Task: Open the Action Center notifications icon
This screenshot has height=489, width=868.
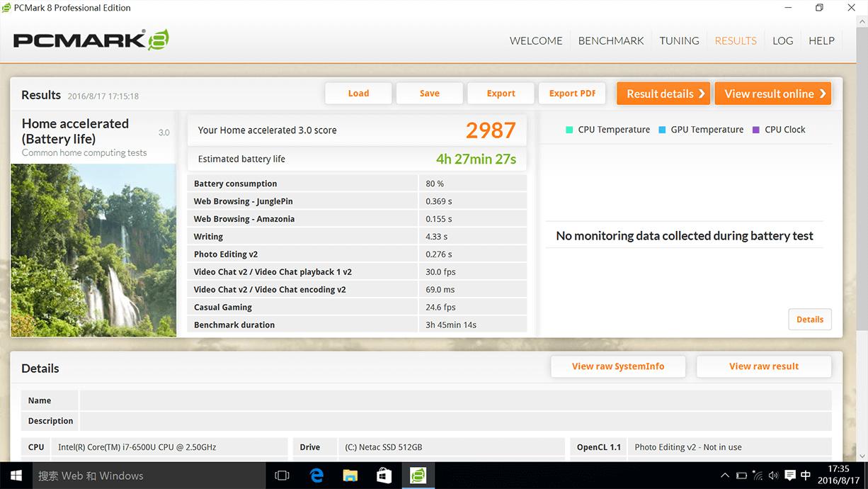Action: pyautogui.click(x=790, y=476)
